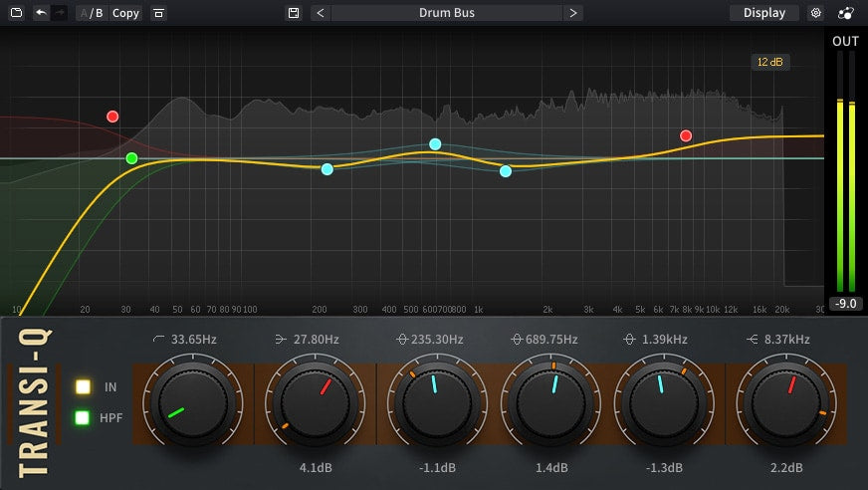868x490 pixels.
Task: Click the bell shape icon at 689.75Hz
Action: [517, 339]
